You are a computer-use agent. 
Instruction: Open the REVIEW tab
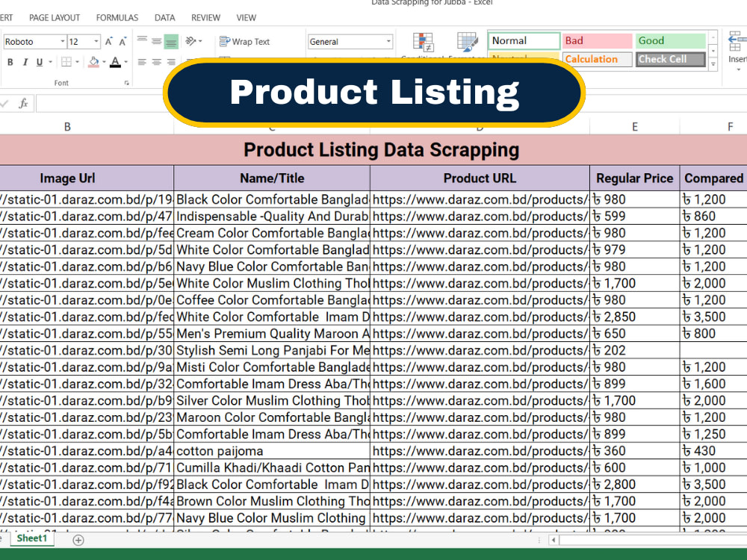206,18
